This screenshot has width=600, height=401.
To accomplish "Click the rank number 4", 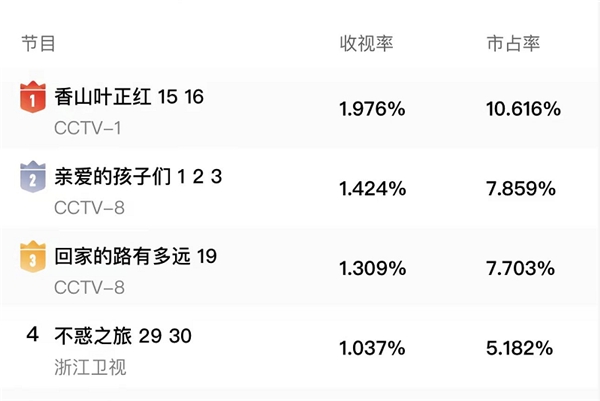I will click(33, 334).
